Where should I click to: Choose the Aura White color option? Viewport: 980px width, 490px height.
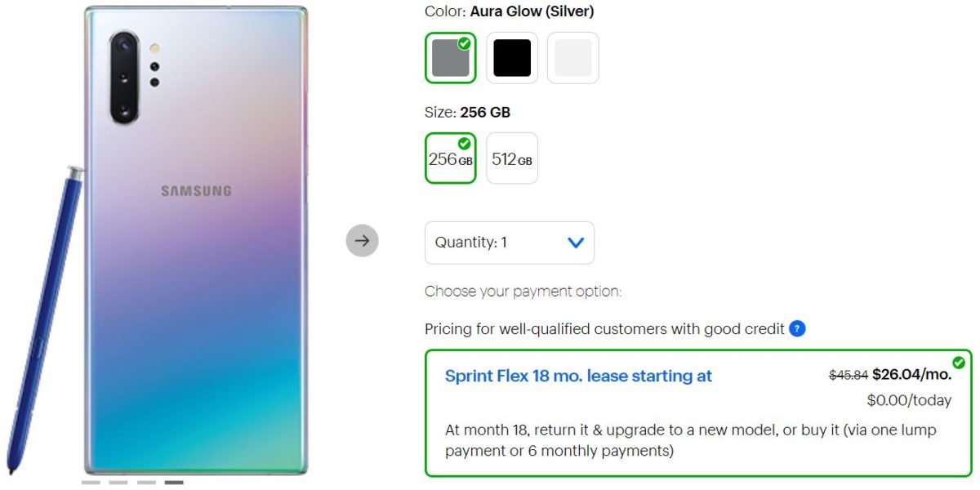572,56
